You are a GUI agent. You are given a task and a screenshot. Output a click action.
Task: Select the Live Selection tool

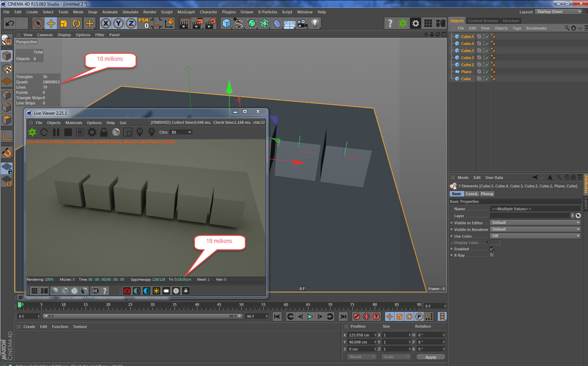pos(38,24)
